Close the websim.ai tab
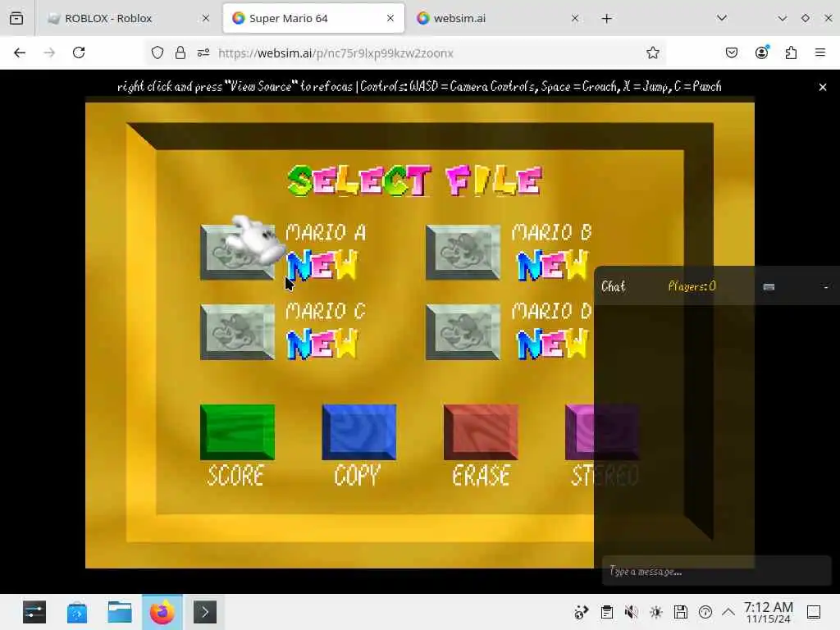Image resolution: width=840 pixels, height=630 pixels. (575, 18)
